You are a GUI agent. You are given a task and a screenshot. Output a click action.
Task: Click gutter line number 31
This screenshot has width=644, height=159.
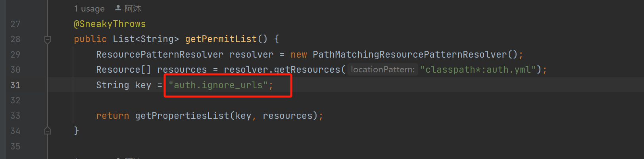[15, 85]
